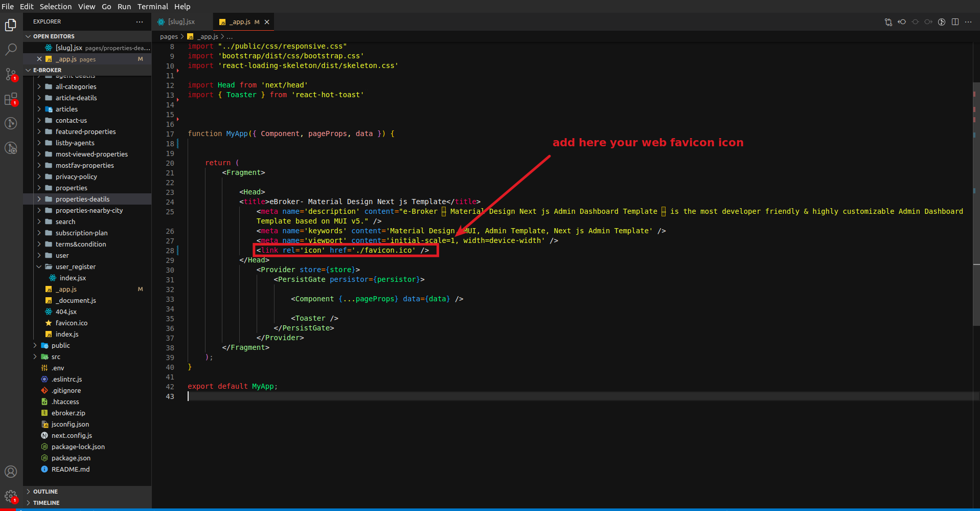Go to next change with the right-arrow circle icon
The width and height of the screenshot is (980, 511).
[928, 22]
